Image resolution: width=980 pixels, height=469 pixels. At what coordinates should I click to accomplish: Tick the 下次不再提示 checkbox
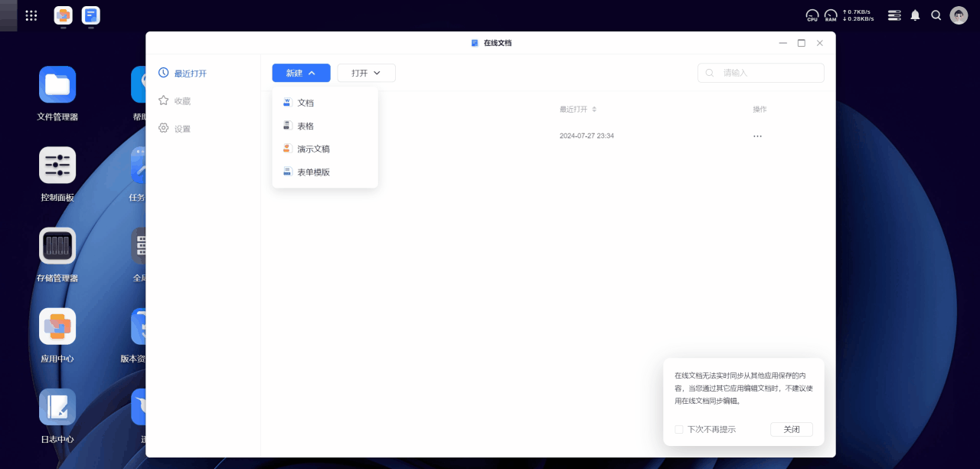click(x=678, y=430)
